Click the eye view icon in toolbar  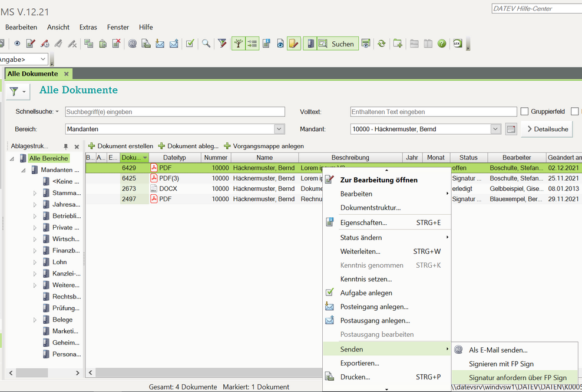(x=17, y=44)
